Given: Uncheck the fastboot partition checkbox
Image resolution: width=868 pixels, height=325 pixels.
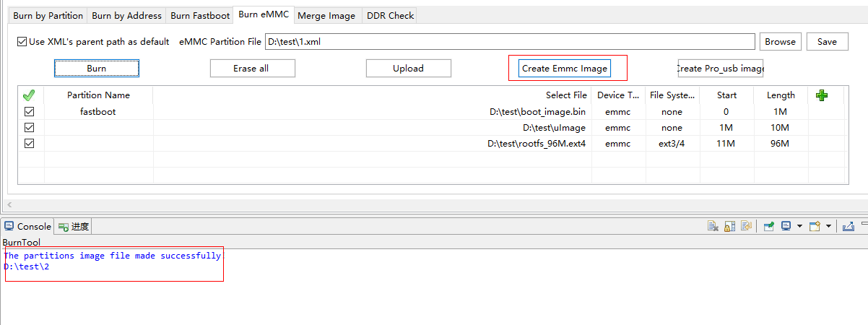Looking at the screenshot, I should point(30,112).
